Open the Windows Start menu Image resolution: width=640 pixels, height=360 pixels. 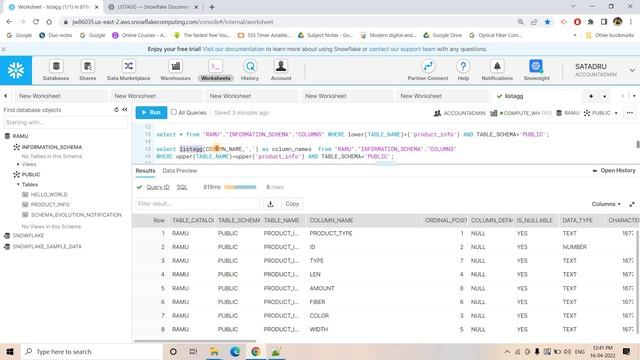[x=10, y=351]
